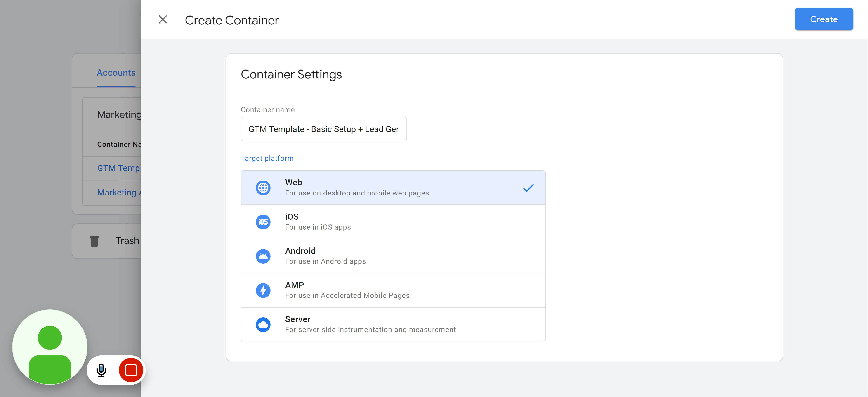Image resolution: width=868 pixels, height=397 pixels.
Task: Click the blue Create button
Action: click(823, 19)
